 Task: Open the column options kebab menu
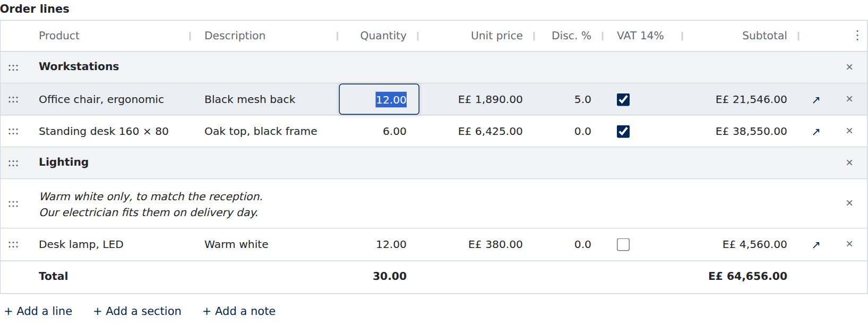[x=857, y=36]
